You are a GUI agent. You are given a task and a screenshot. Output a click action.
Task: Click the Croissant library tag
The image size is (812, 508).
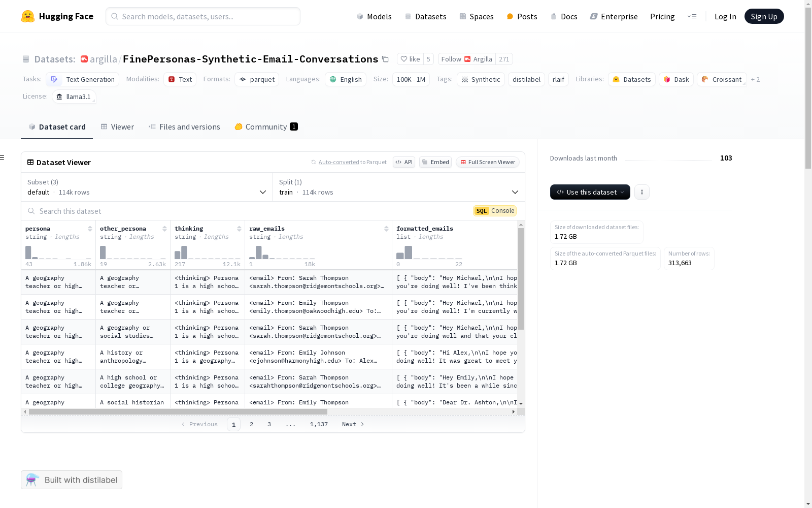point(722,79)
